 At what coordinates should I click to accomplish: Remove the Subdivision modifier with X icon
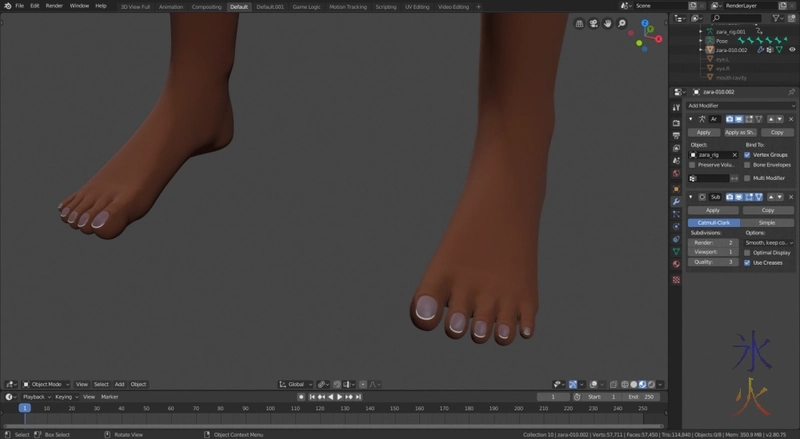790,197
